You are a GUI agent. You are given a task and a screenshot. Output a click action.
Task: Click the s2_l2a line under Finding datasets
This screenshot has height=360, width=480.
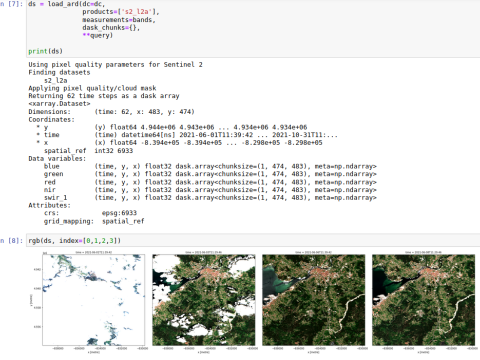click(x=56, y=80)
